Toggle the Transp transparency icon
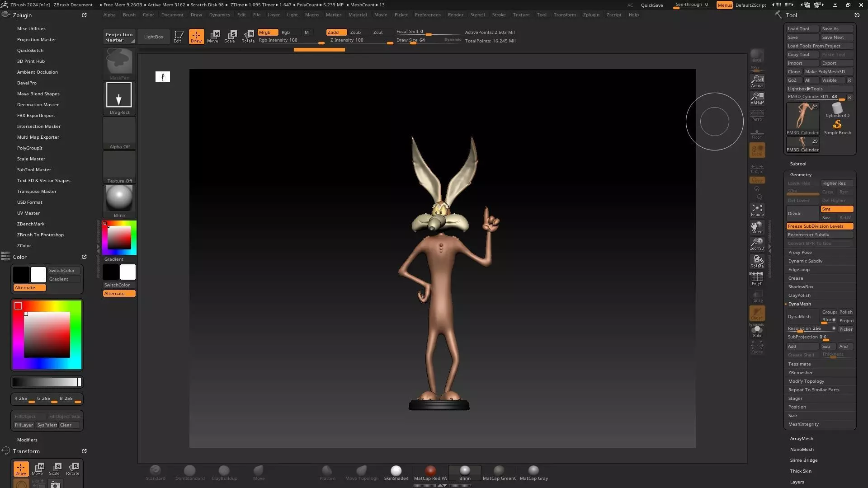The image size is (868, 488). click(x=757, y=296)
